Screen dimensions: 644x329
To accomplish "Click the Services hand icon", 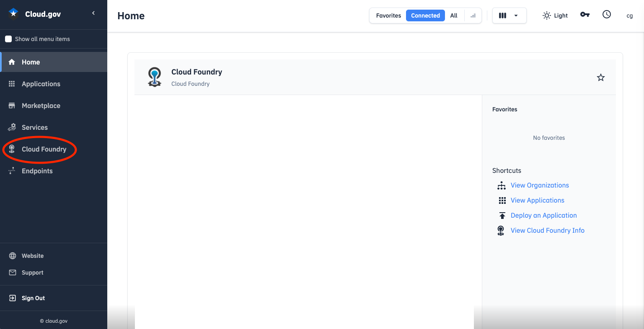I will 12,127.
